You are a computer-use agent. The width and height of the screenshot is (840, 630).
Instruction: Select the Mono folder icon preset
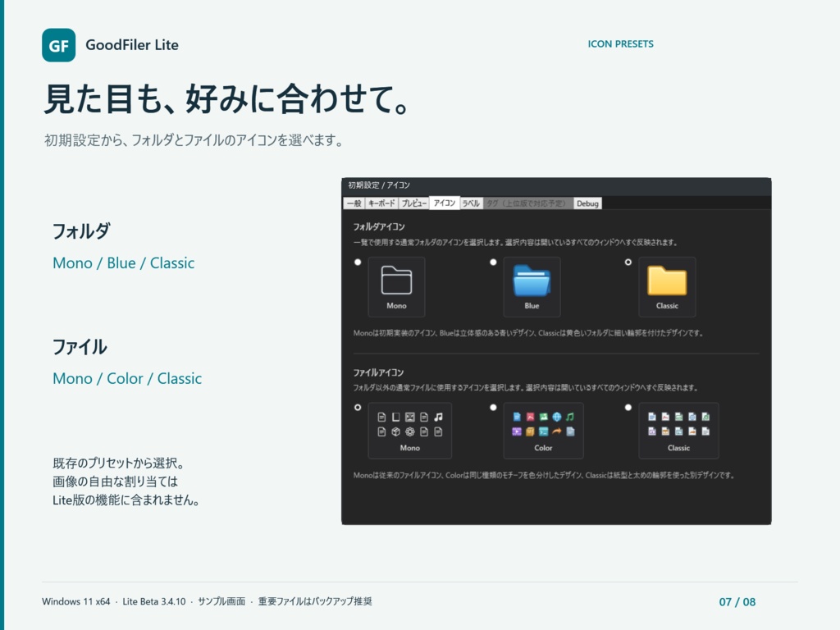pos(396,286)
